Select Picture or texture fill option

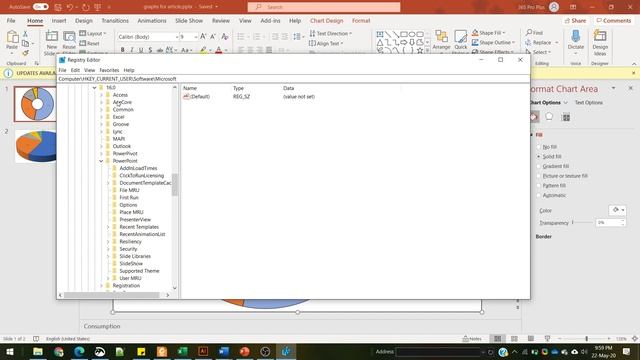coord(538,176)
